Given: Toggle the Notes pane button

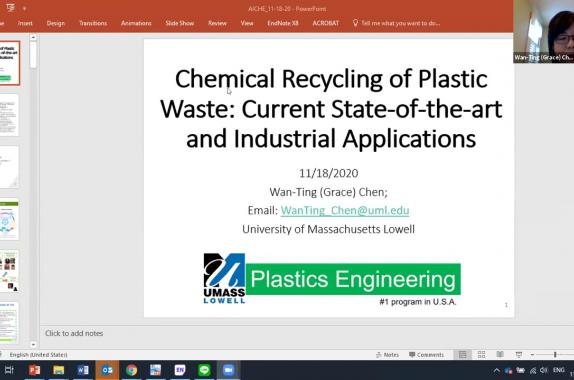Looking at the screenshot, I should [387, 355].
